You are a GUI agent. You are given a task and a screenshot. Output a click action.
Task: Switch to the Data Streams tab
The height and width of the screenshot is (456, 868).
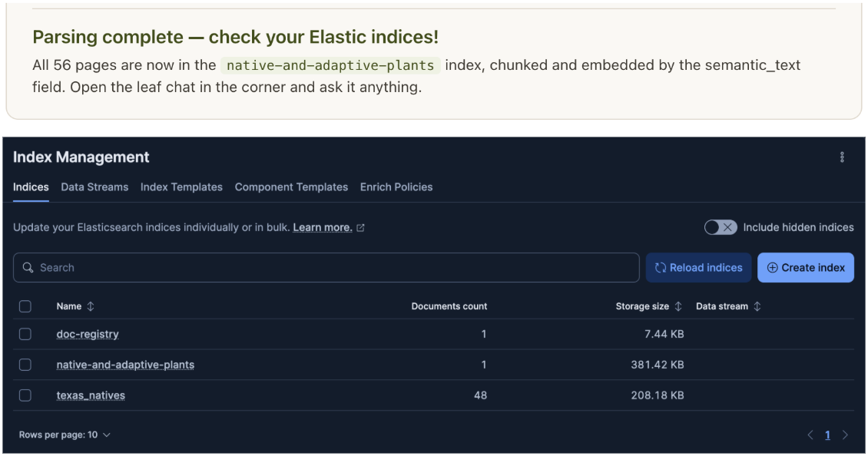tap(94, 187)
